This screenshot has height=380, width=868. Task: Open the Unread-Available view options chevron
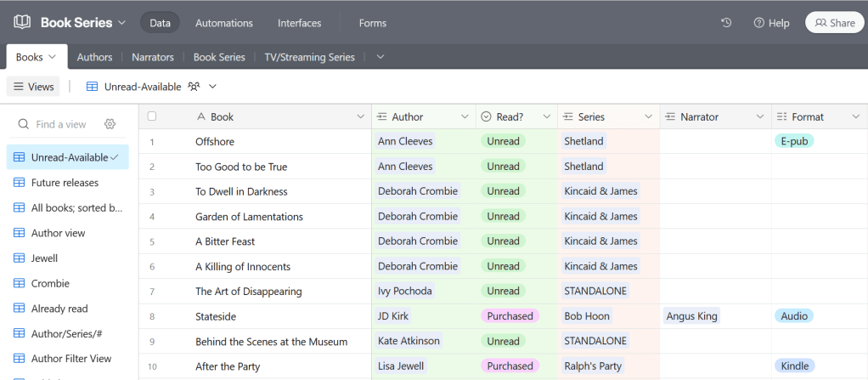[212, 87]
